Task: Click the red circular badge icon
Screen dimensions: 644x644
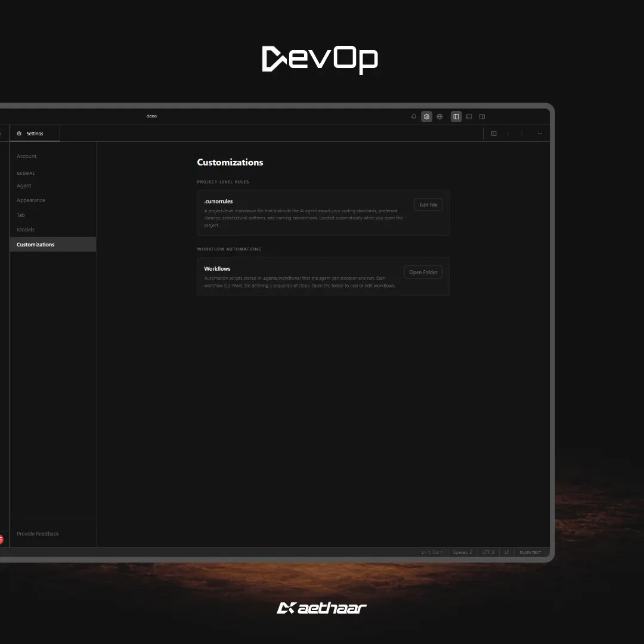Action: coord(1,539)
